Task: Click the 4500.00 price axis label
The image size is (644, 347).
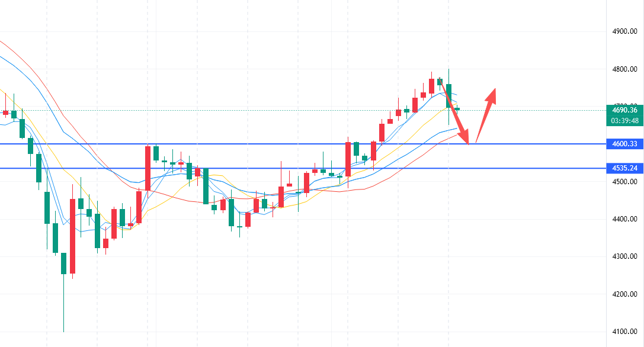Action: tap(625, 182)
